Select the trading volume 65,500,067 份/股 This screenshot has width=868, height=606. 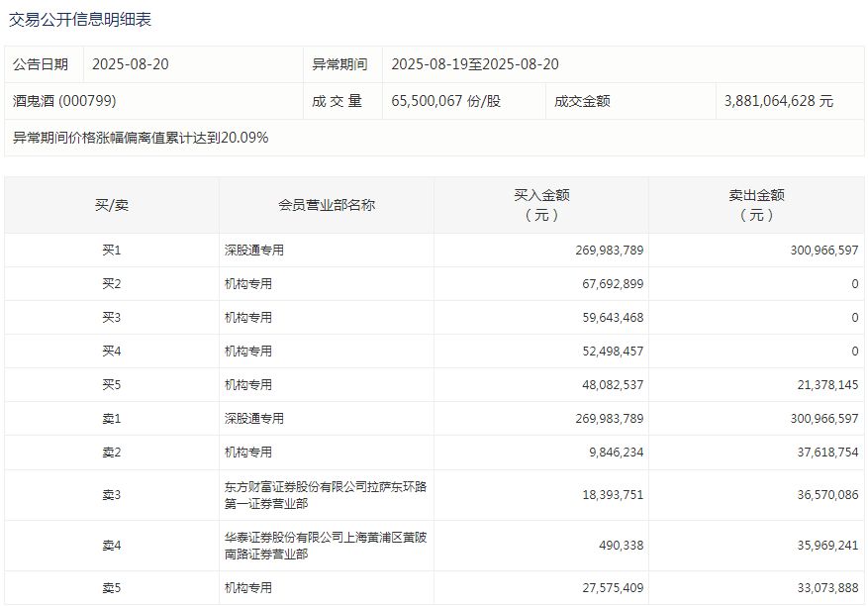click(446, 101)
